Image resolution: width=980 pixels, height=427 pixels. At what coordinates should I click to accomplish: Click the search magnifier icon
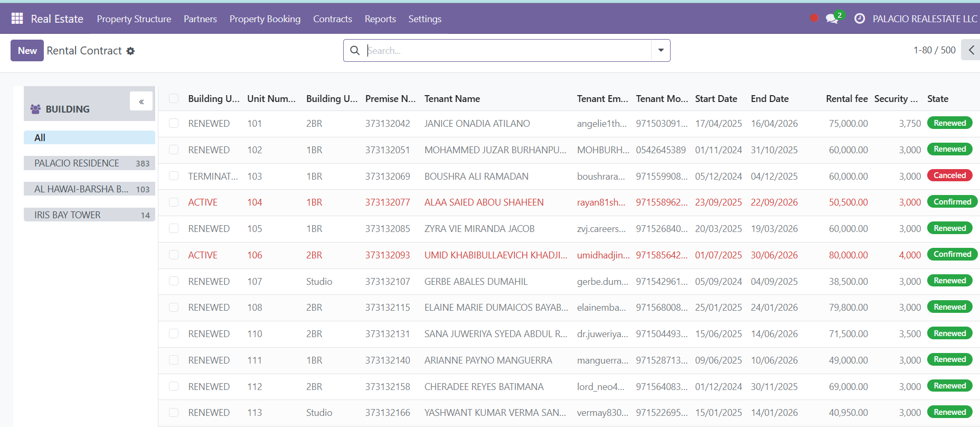[355, 50]
